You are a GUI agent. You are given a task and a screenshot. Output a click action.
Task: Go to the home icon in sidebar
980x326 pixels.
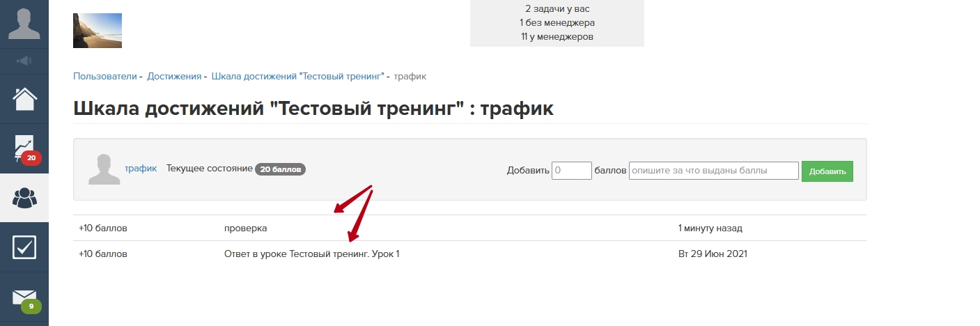24,100
